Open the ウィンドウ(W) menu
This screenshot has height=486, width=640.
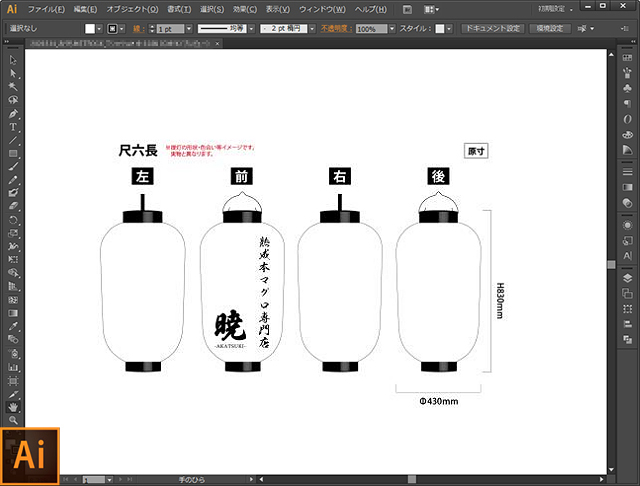pos(322,9)
